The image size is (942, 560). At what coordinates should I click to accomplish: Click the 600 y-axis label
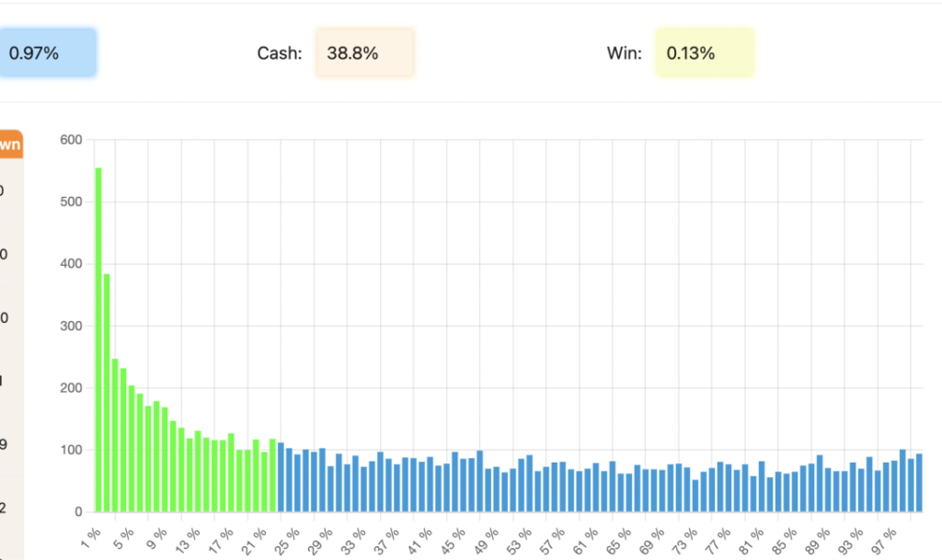[x=71, y=140]
